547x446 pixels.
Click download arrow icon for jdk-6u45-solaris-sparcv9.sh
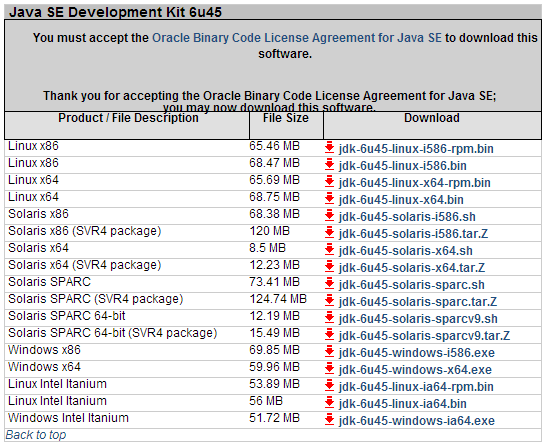(x=329, y=318)
